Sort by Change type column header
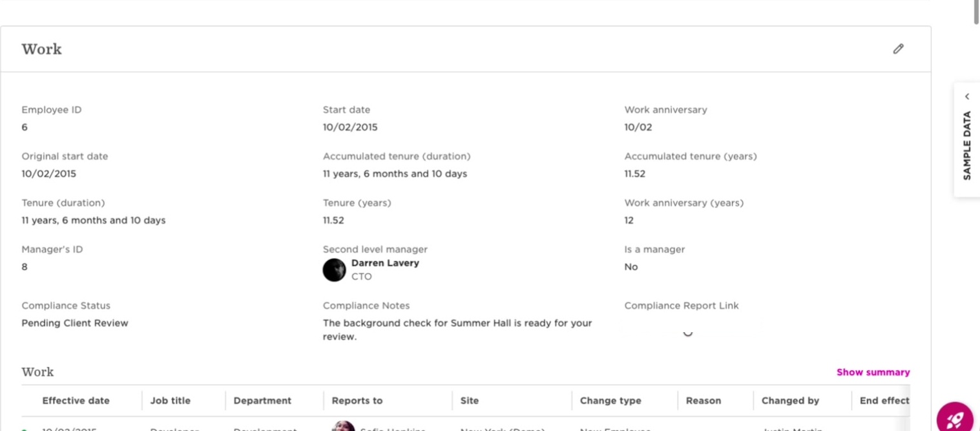 point(610,401)
